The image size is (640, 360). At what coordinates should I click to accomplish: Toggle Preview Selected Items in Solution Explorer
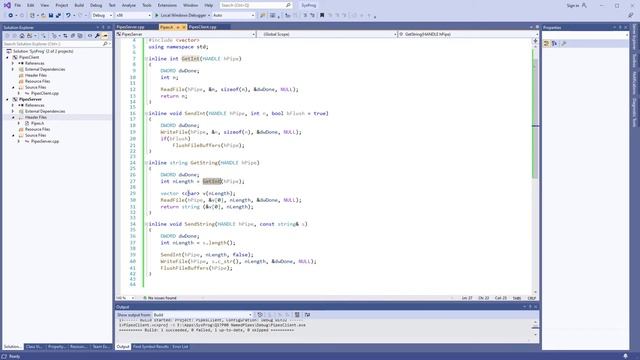(x=105, y=36)
